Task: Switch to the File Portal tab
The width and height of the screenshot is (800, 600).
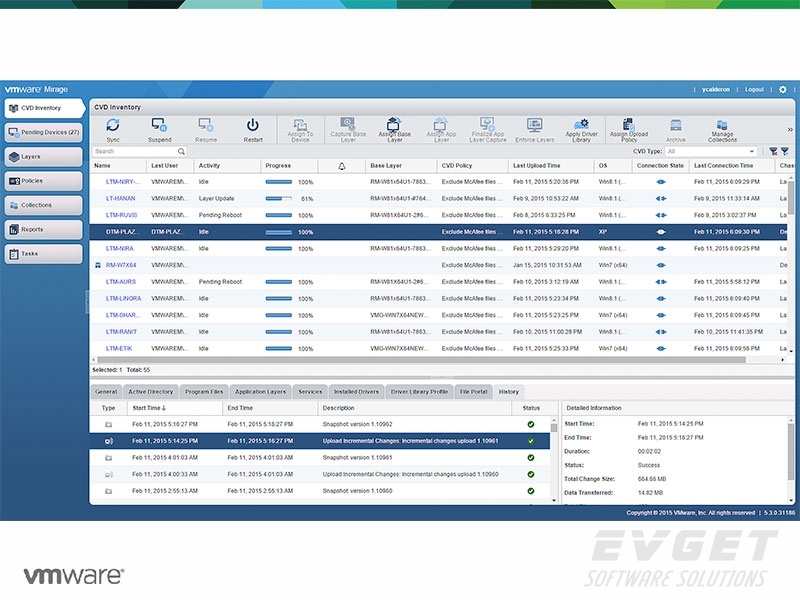Action: point(473,392)
